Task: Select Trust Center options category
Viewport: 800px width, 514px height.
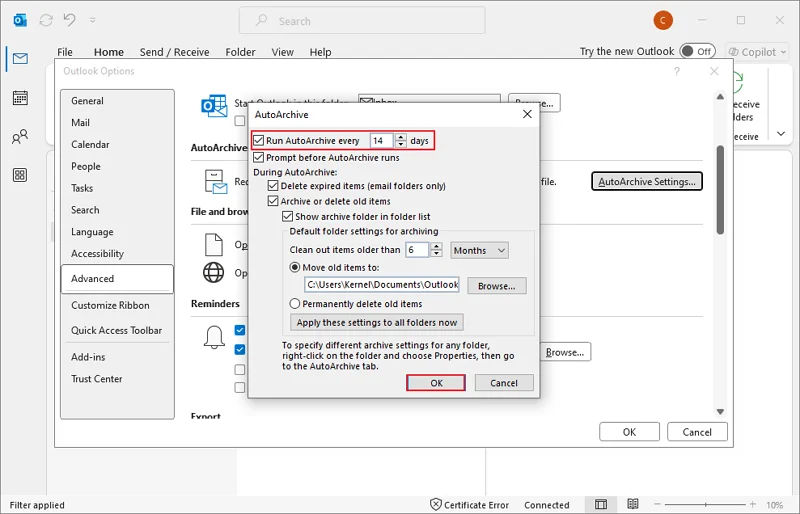Action: [117, 379]
